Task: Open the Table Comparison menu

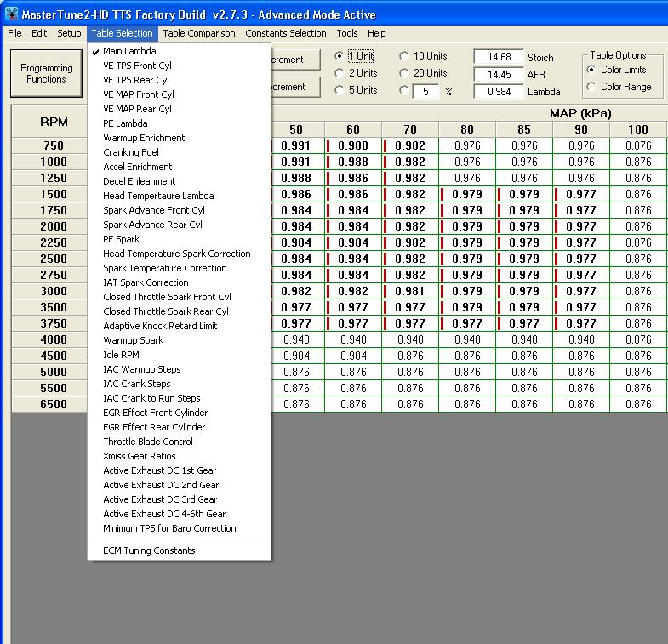Action: [x=199, y=33]
